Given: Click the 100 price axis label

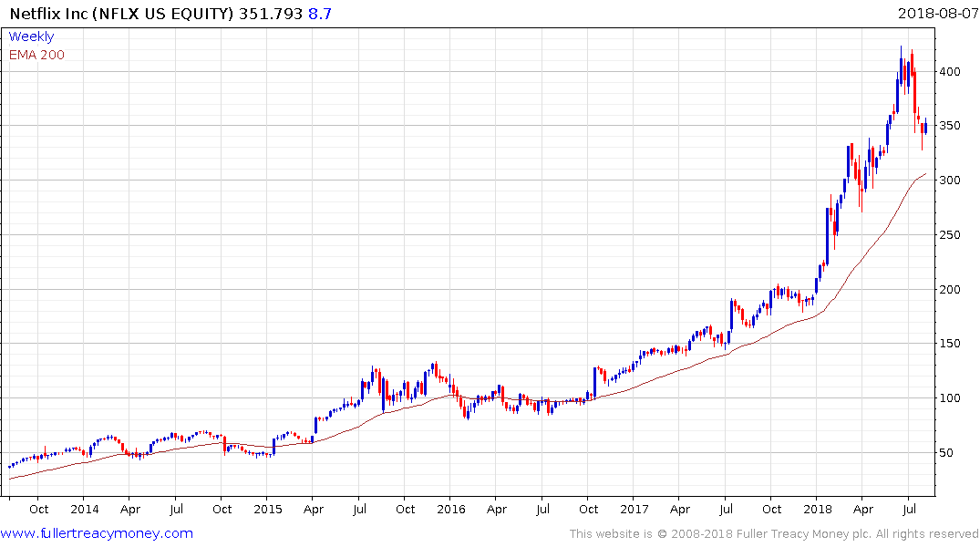Looking at the screenshot, I should coord(950,398).
